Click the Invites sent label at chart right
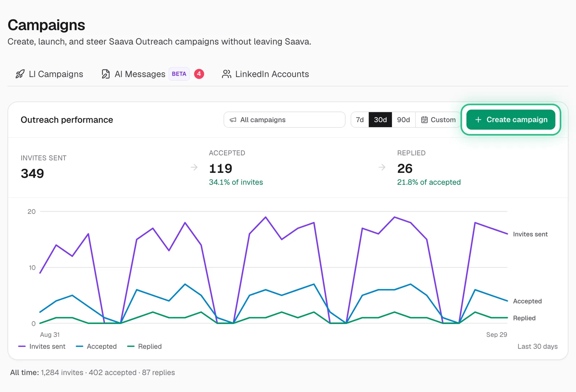Screen dimensions: 576x392 [x=530, y=234]
